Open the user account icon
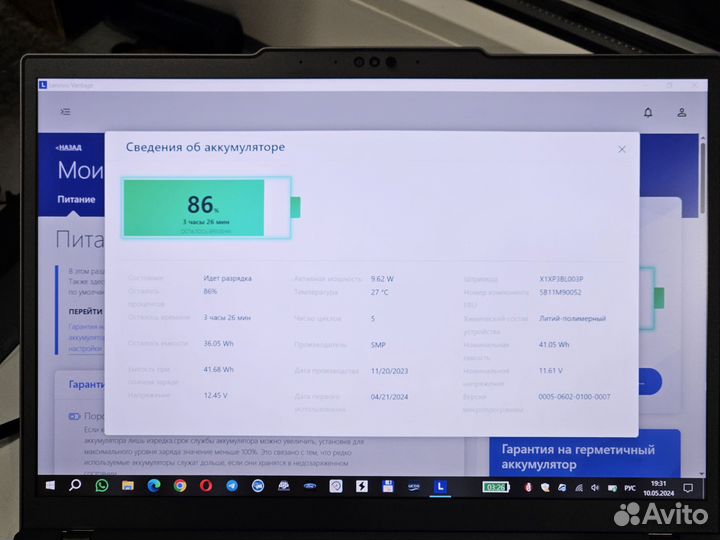The width and height of the screenshot is (720, 540). (682, 112)
